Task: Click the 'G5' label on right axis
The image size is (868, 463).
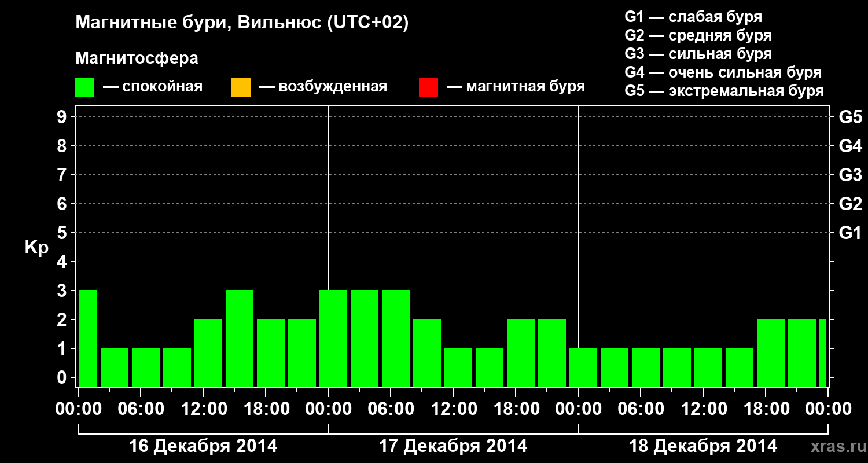Action: click(x=850, y=117)
